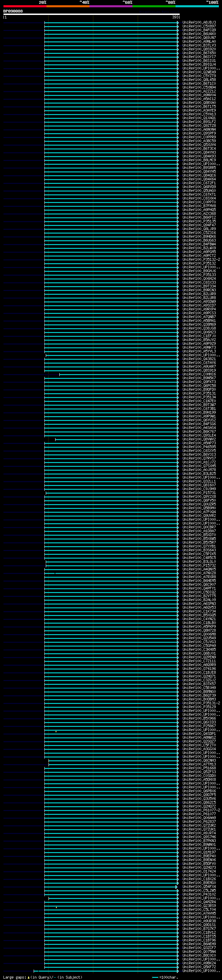Select hit UniRef100_P43102

click(199, 894)
